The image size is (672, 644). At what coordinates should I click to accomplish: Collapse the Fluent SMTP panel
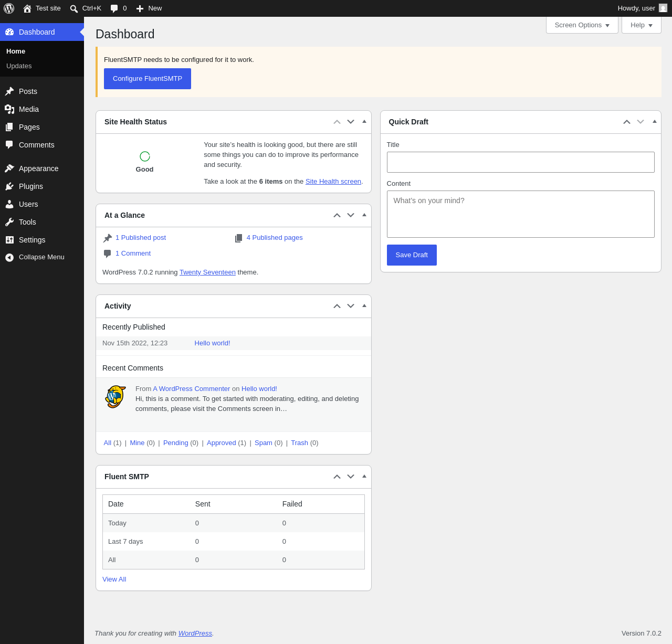click(364, 477)
